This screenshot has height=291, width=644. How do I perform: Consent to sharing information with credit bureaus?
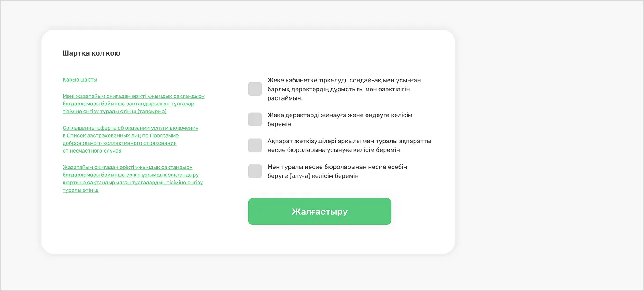(255, 145)
